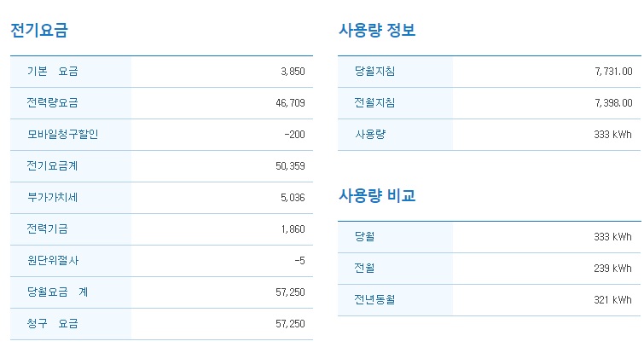Click the 당월지침 row label
This screenshot has height=347, width=644.
pos(374,72)
